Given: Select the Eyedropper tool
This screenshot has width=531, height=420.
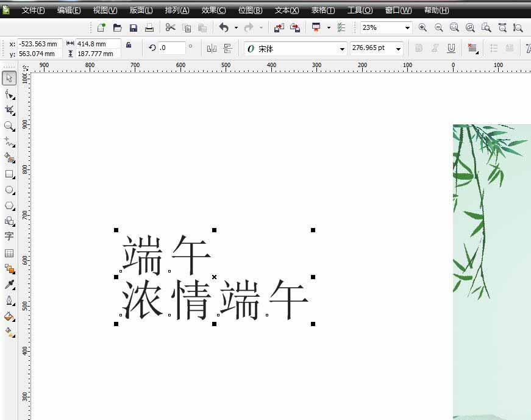Looking at the screenshot, I should (x=9, y=285).
